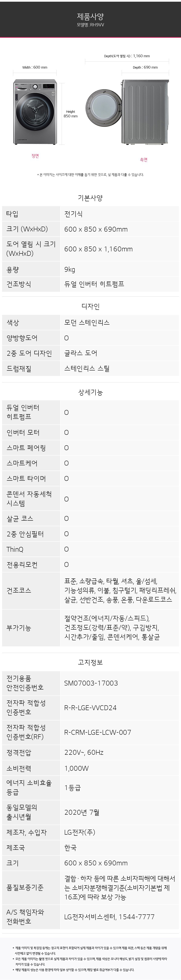Image resolution: width=181 pixels, height=980 pixels.
Task: Click the 디자인 section heading
Action: (90, 306)
